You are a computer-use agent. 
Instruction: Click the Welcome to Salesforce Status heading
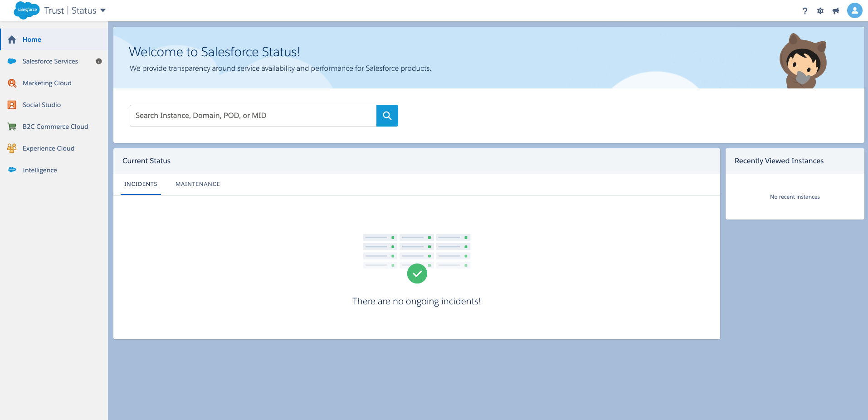pyautogui.click(x=215, y=52)
